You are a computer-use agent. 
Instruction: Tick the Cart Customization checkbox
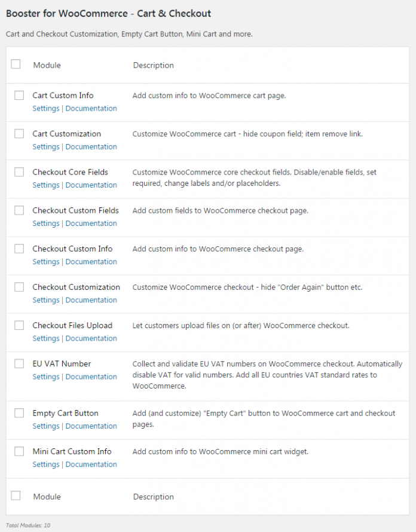[19, 134]
